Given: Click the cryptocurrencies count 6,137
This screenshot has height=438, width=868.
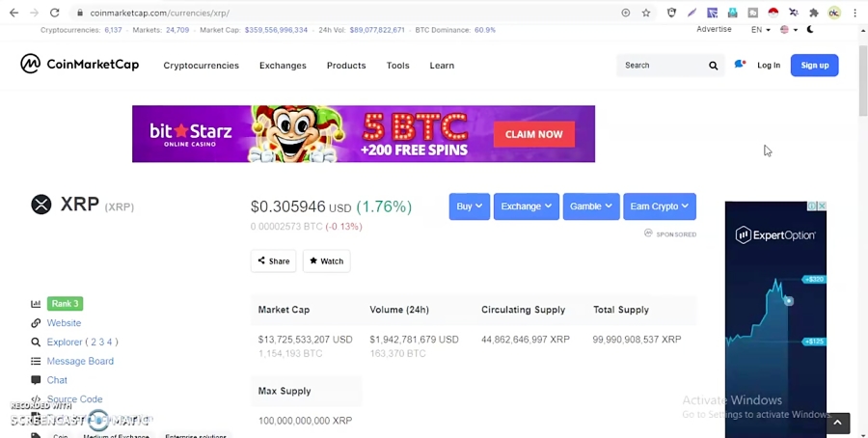Looking at the screenshot, I should 113,30.
